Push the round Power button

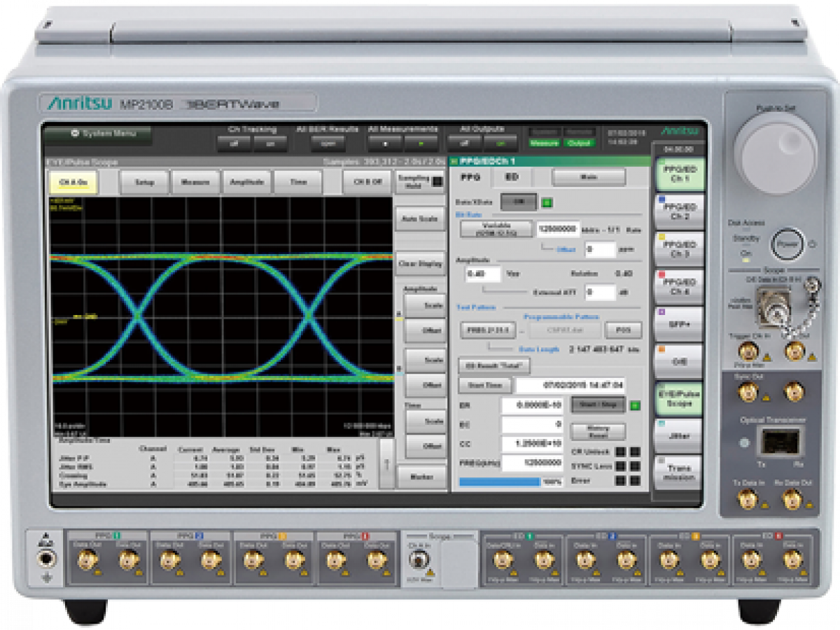787,244
